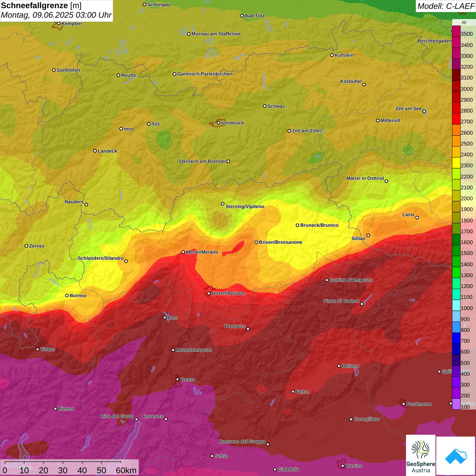Image resolution: width=476 pixels, height=476 pixels.
Task: Click the blue mountain-and-cloud logo in the corner
Action: coord(456,456)
